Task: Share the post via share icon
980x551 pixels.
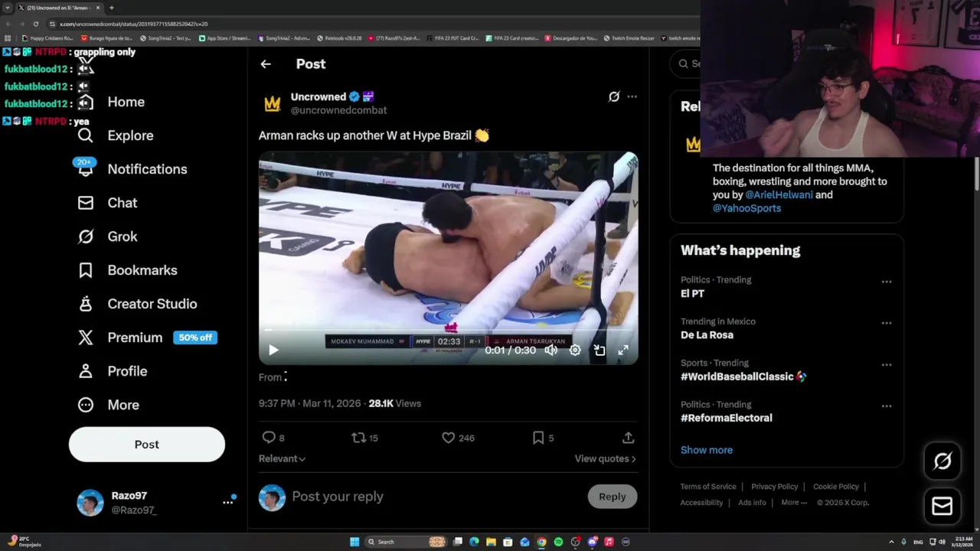Action: (628, 438)
